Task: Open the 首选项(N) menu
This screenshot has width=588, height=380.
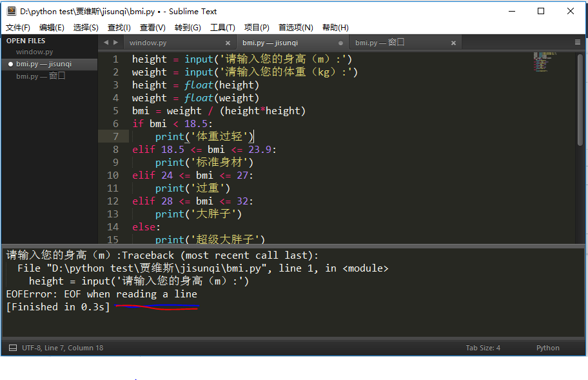Action: point(295,28)
